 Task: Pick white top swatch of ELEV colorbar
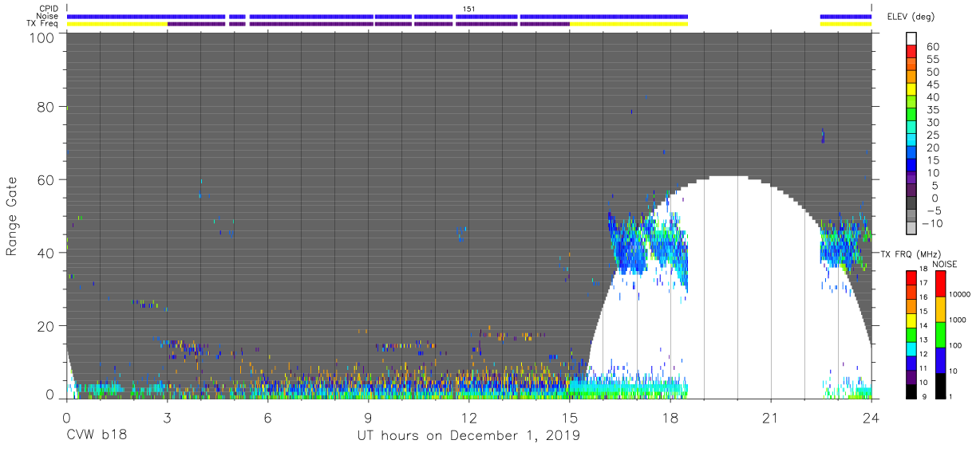(912, 38)
